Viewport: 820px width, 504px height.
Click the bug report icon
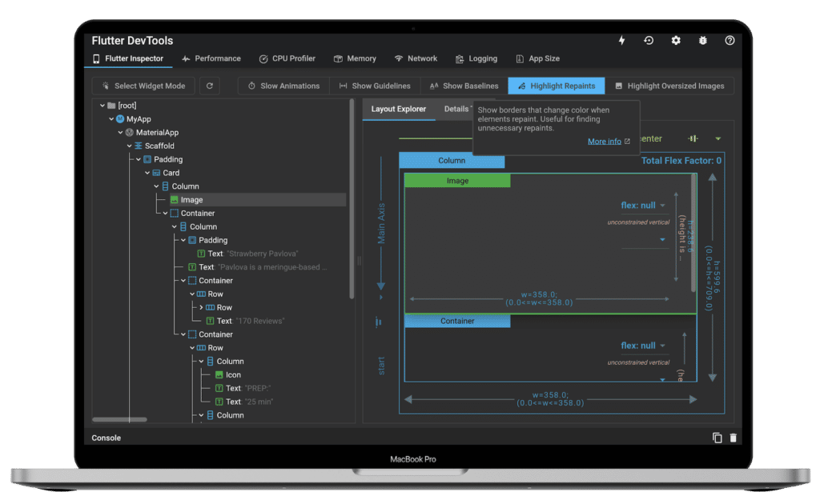tap(702, 41)
